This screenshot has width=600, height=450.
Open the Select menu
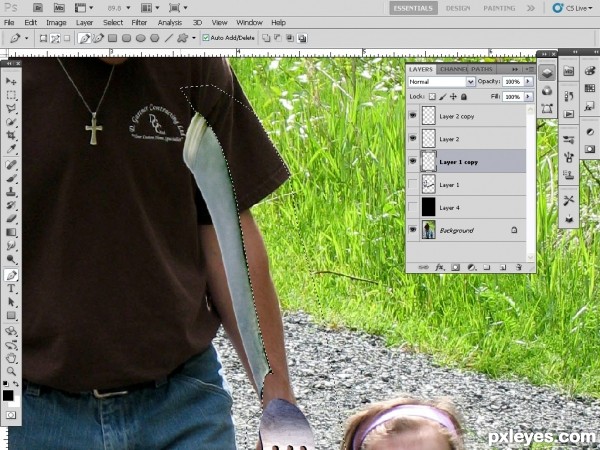tap(113, 23)
